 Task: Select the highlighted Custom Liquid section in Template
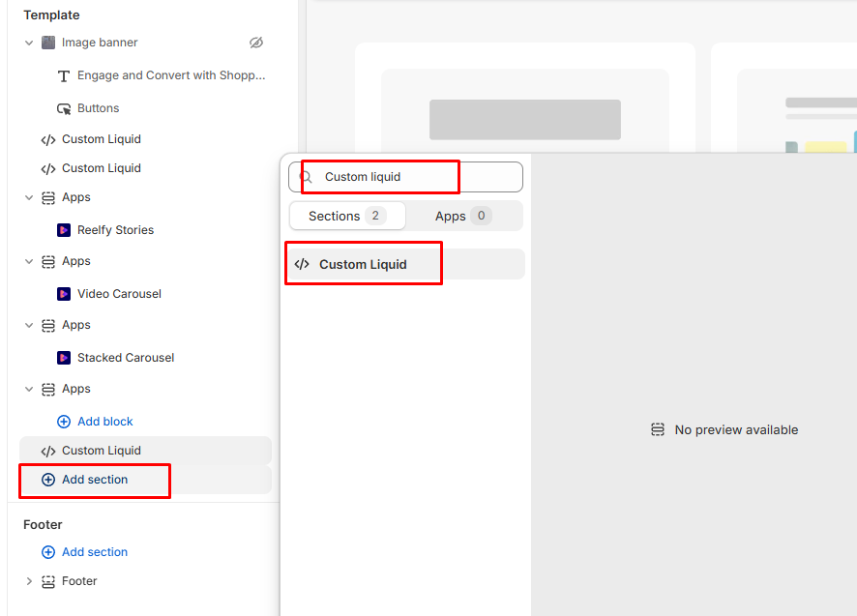click(x=145, y=451)
